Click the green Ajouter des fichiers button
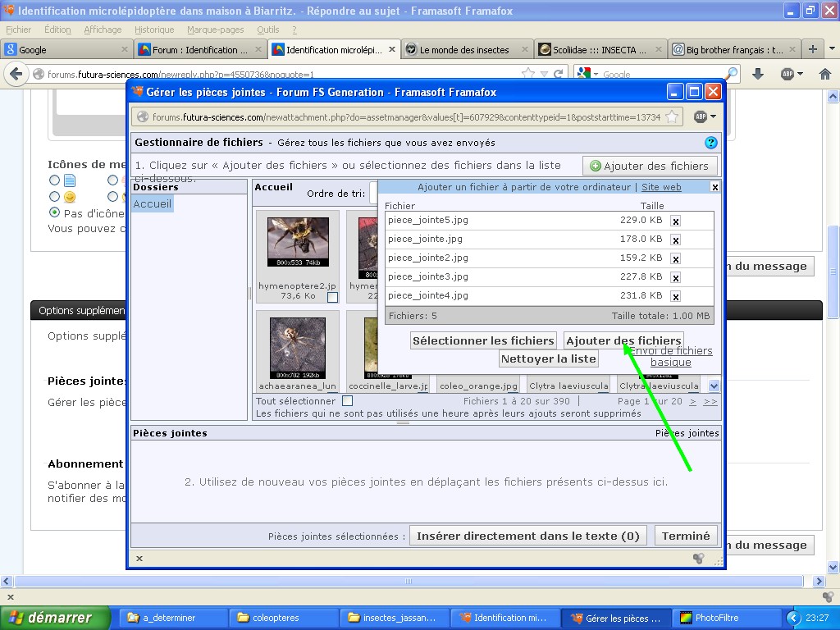840x630 pixels. (x=650, y=166)
